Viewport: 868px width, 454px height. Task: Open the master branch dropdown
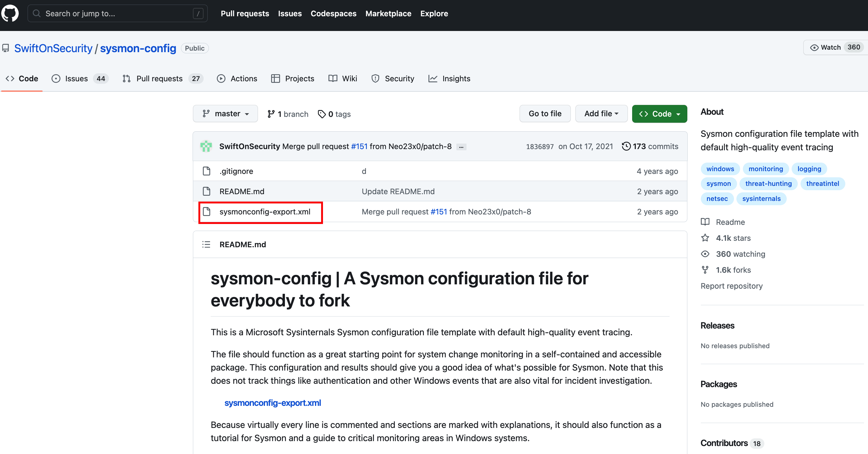225,113
